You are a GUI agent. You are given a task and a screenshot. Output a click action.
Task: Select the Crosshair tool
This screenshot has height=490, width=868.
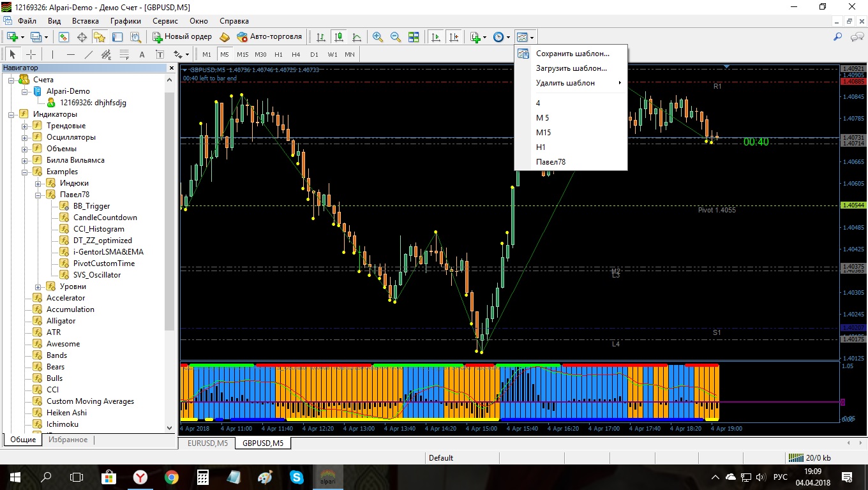tap(31, 54)
